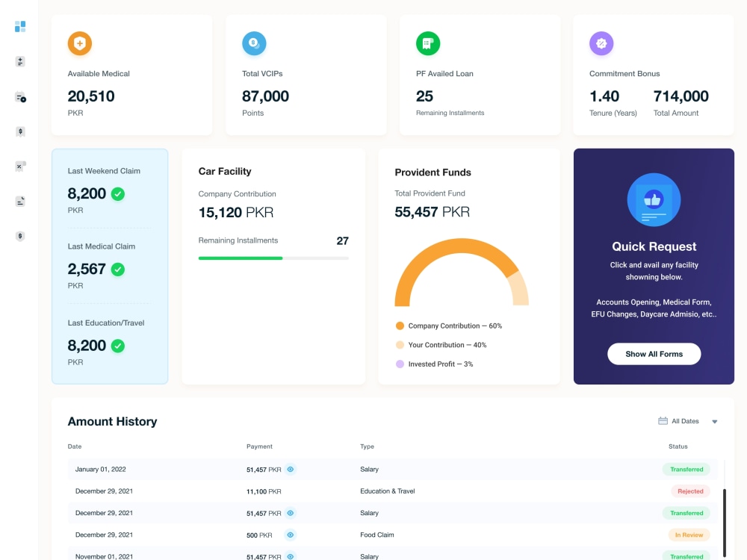
Task: Open the dashboard grid icon in the sidebar
Action: [20, 27]
